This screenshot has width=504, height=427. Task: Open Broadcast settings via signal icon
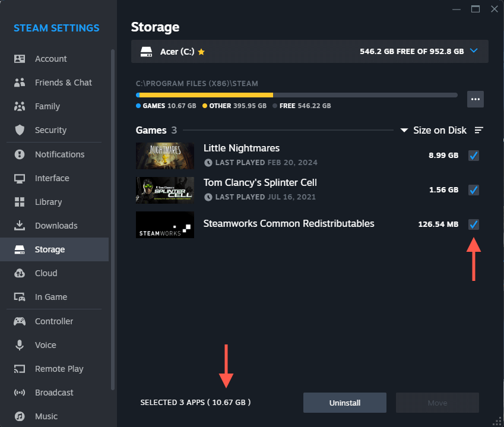click(x=20, y=392)
